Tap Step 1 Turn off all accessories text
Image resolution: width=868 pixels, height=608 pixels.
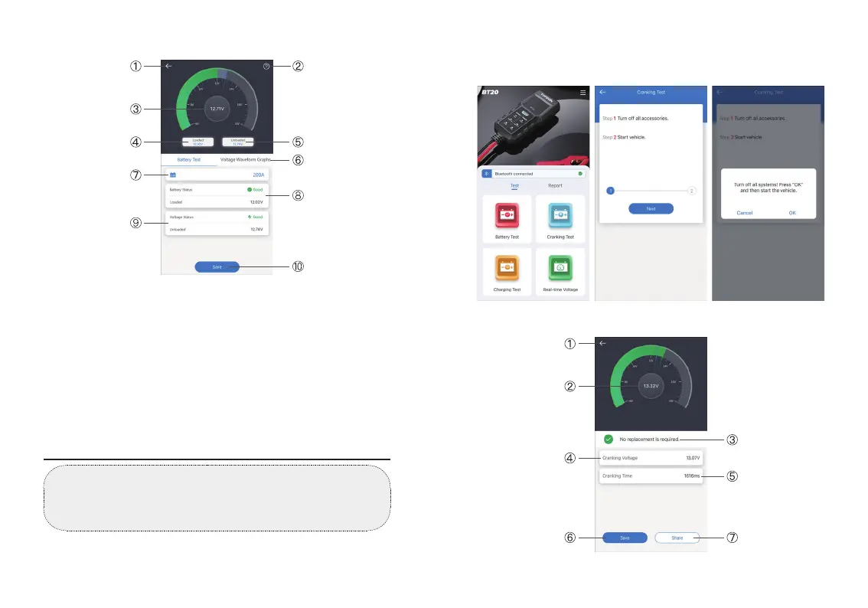635,119
